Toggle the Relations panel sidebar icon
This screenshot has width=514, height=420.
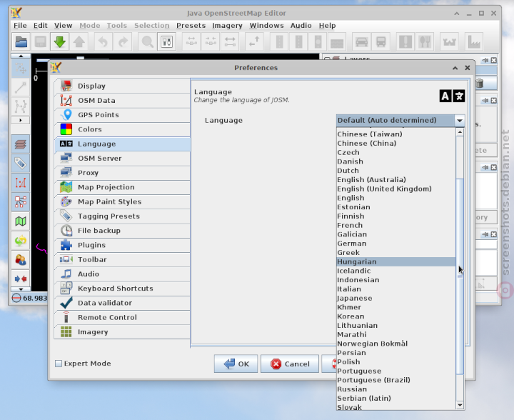coord(20,202)
